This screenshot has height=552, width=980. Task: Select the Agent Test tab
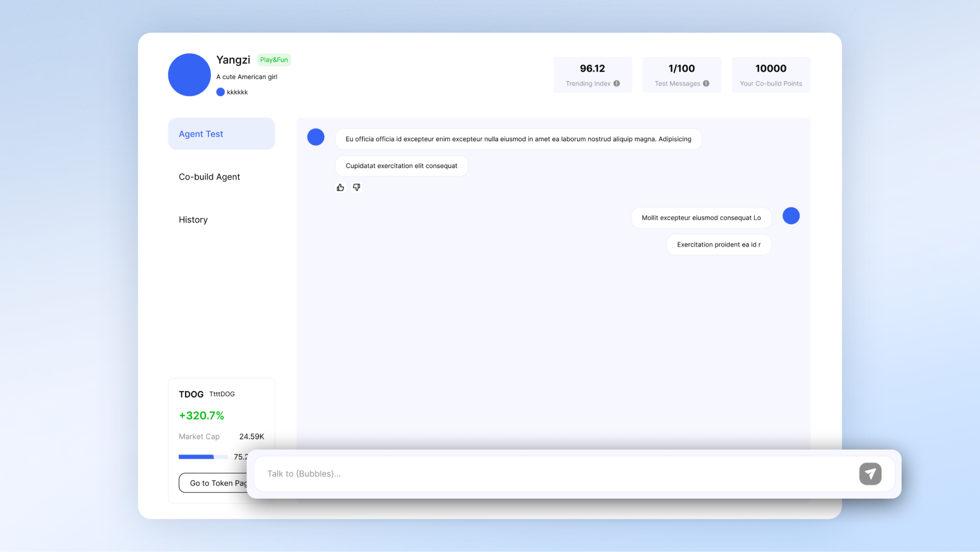point(221,134)
